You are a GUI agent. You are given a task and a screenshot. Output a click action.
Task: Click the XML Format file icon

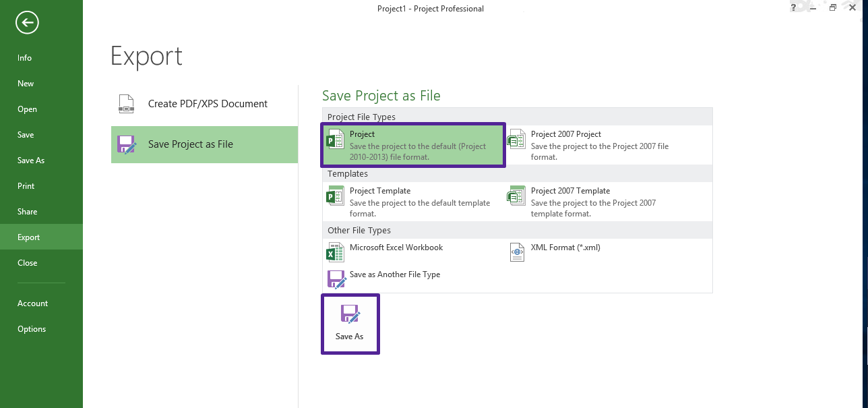517,253
